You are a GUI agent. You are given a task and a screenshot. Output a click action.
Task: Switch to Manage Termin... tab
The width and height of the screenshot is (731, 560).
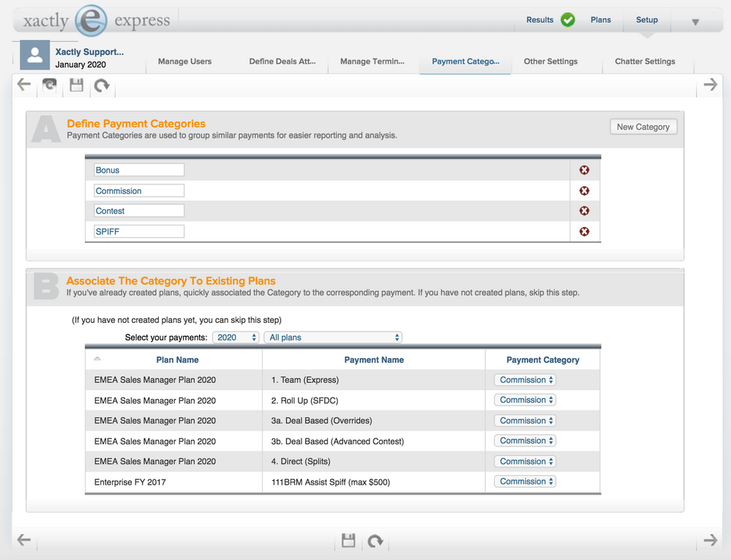pyautogui.click(x=372, y=61)
